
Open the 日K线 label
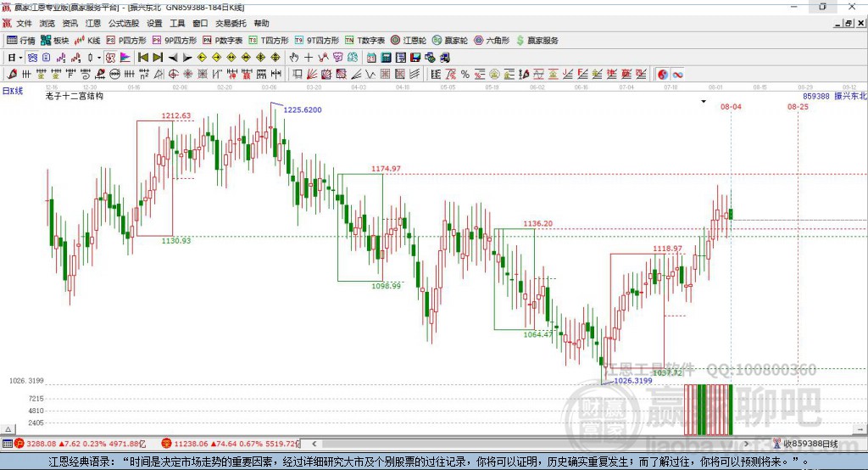[12, 91]
